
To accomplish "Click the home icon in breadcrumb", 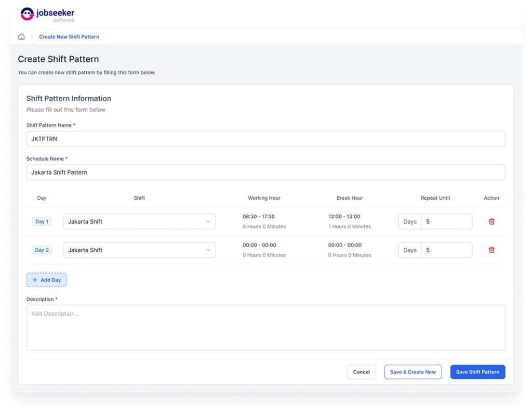I will coord(21,37).
